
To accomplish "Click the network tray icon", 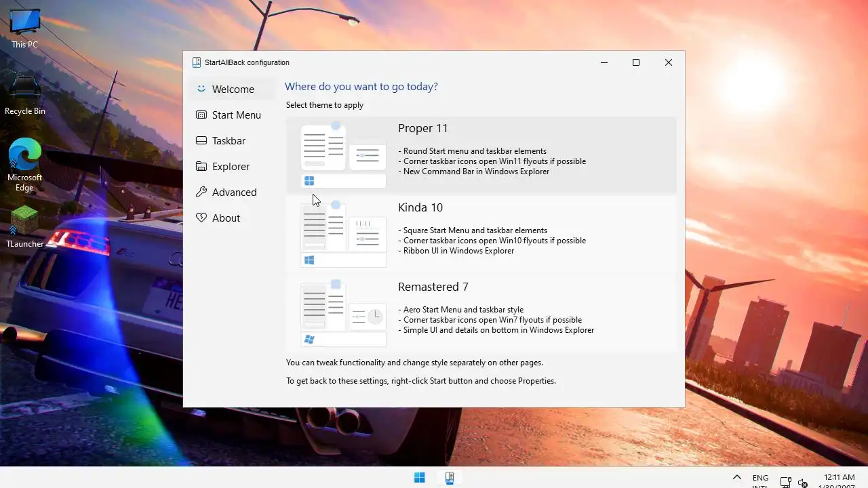I will coord(785,482).
